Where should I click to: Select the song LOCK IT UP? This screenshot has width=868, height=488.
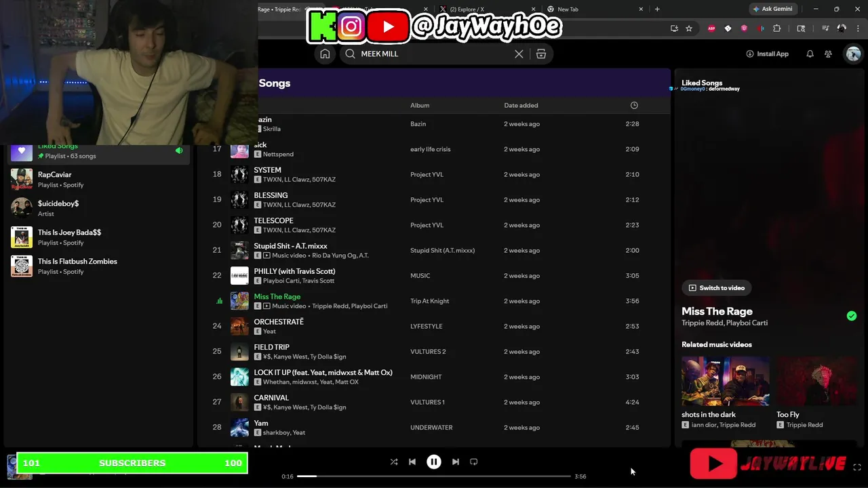[323, 373]
